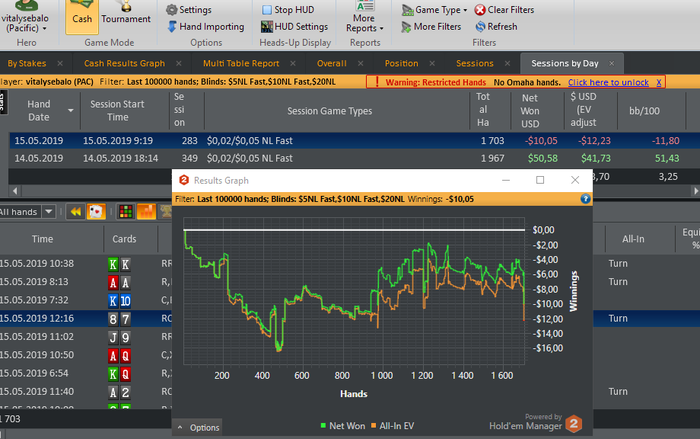Open More Reports dropdown

[365, 18]
